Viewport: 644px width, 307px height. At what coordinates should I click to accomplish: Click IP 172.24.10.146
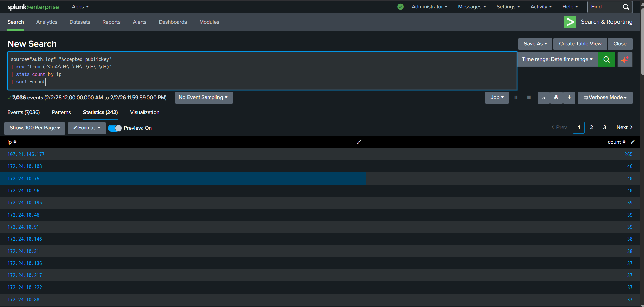coord(25,239)
